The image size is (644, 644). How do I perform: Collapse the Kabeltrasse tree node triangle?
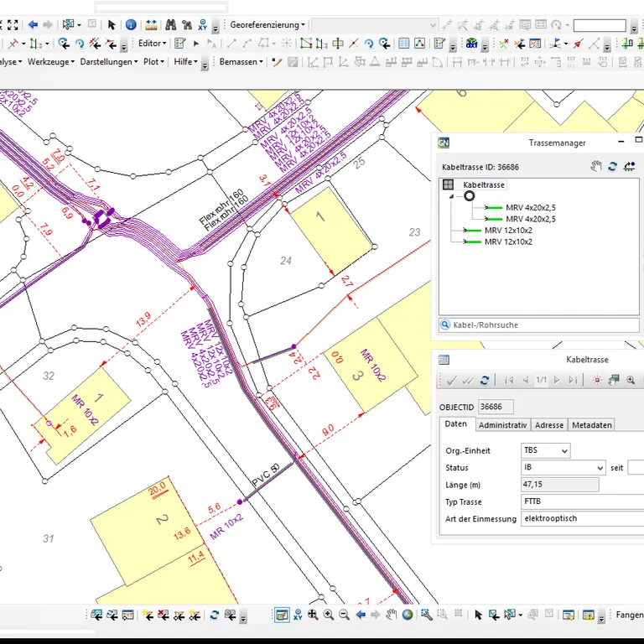pyautogui.click(x=451, y=197)
